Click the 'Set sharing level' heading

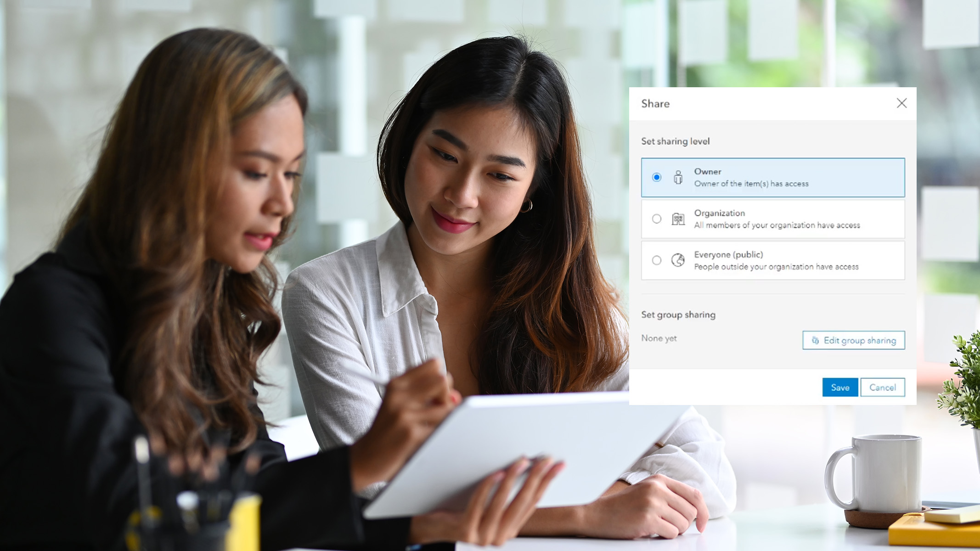tap(675, 141)
